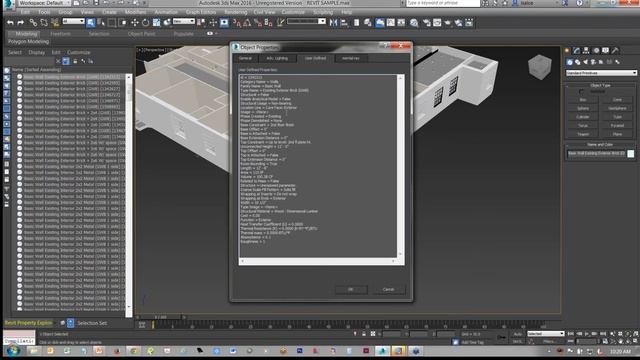640x360 pixels.
Task: Switch to the Adv. Lighting tab
Action: (277, 58)
